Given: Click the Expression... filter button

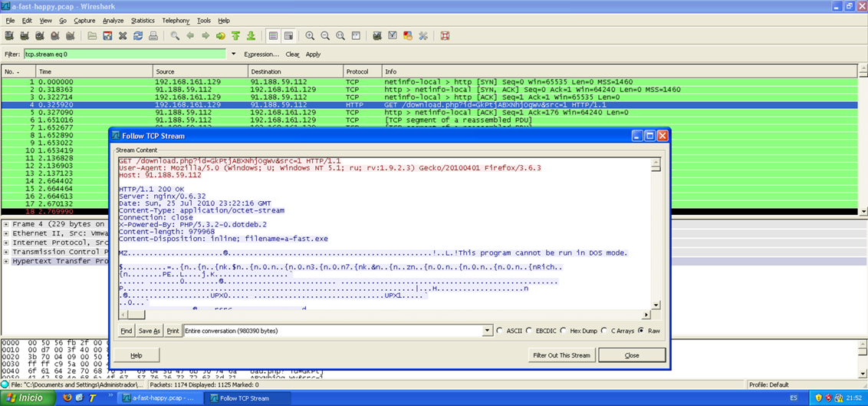Looking at the screenshot, I should click(x=261, y=54).
